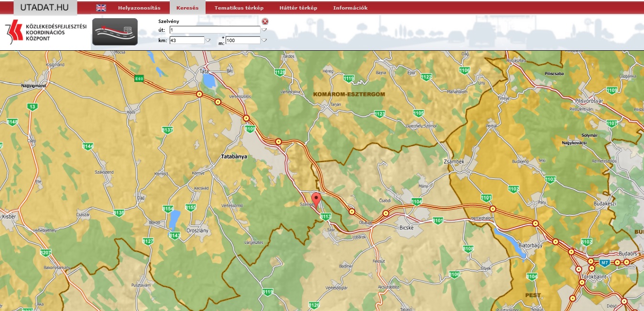The width and height of the screenshot is (644, 311).
Task: Click the road section search icon
Action: [115, 32]
